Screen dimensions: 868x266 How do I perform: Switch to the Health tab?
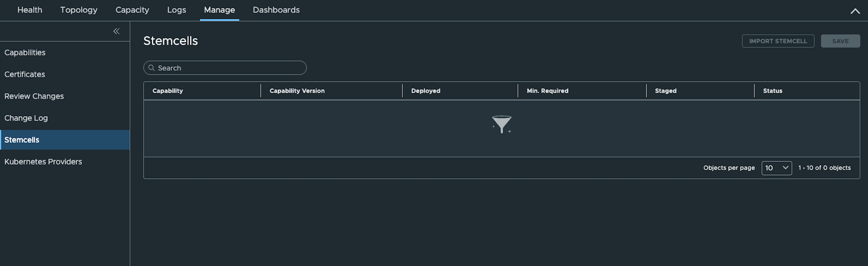coord(30,10)
